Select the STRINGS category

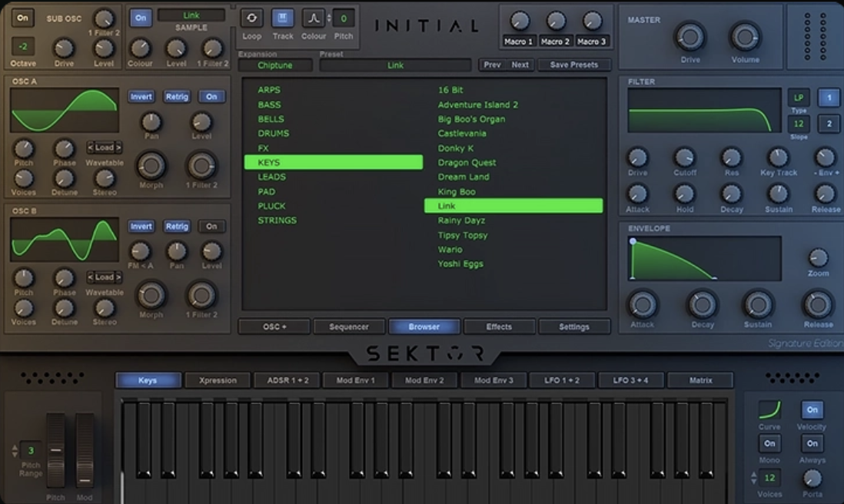coord(277,220)
